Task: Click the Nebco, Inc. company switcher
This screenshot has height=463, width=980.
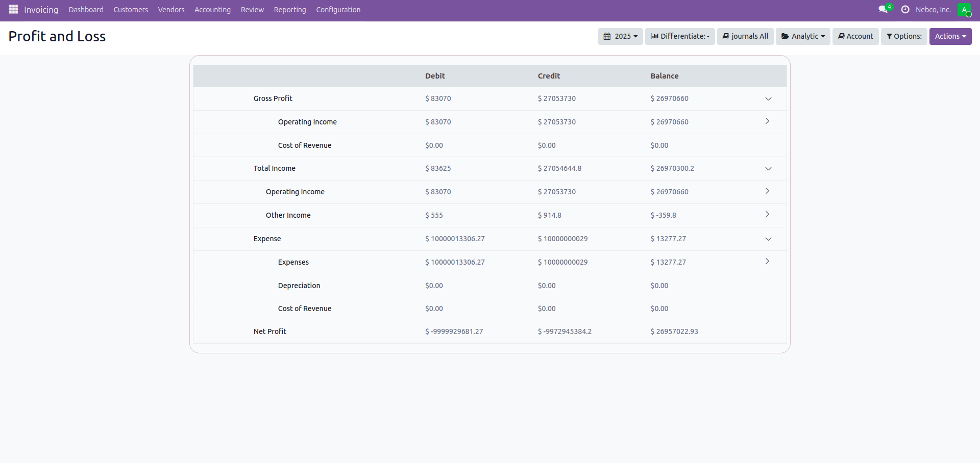Action: tap(933, 10)
